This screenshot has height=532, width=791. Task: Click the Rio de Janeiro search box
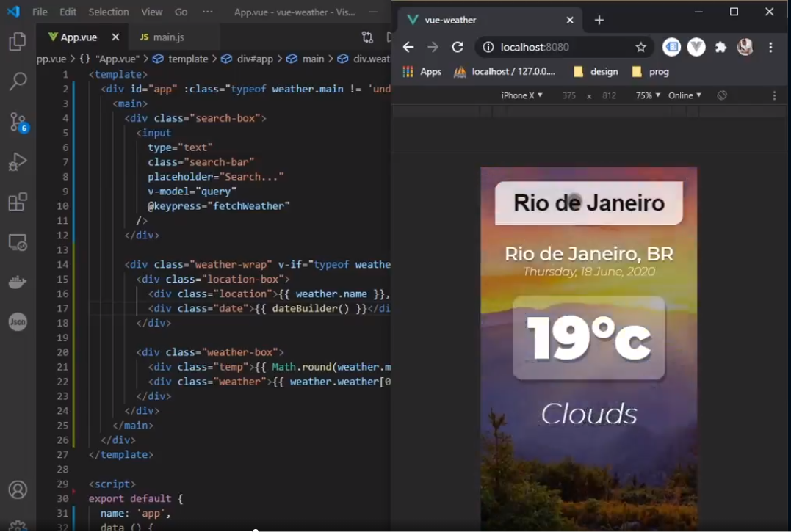click(x=589, y=203)
